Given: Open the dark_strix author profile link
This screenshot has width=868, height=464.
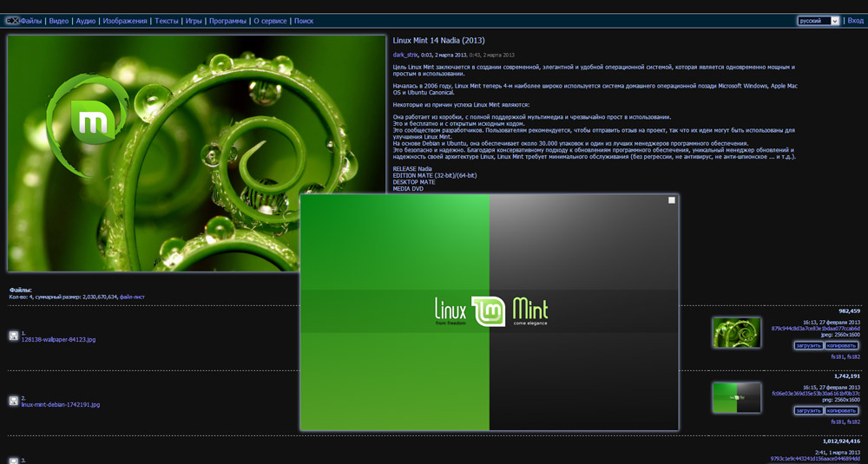Looking at the screenshot, I should pos(405,55).
